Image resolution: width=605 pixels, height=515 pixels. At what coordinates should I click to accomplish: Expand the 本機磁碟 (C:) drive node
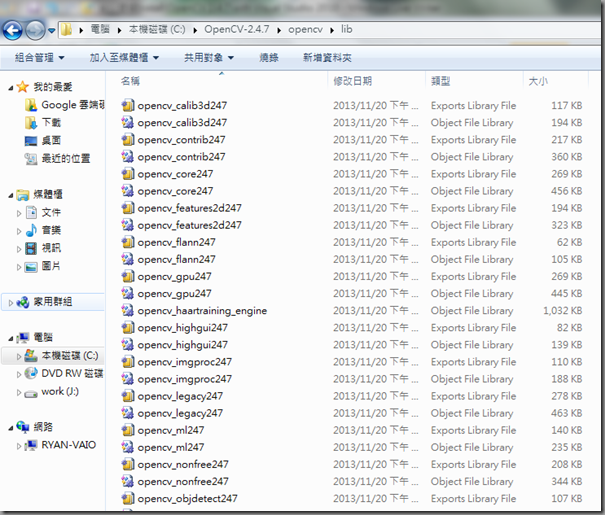coord(19,356)
